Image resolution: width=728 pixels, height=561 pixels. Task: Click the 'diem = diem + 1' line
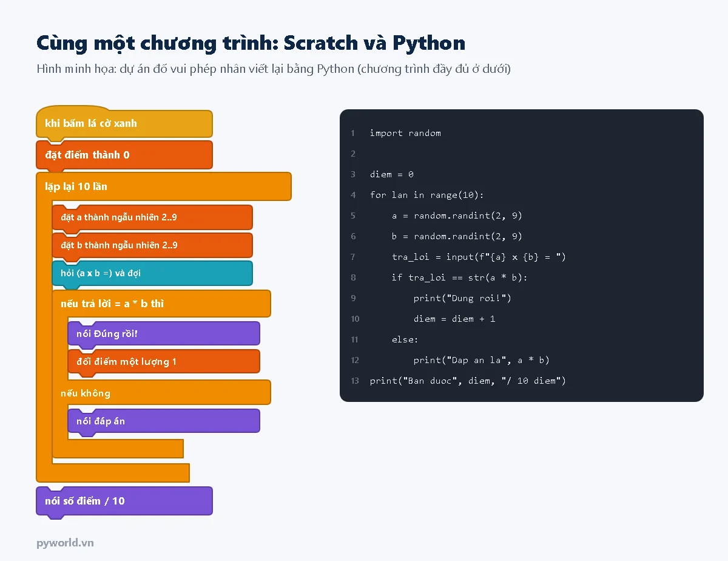click(x=454, y=319)
